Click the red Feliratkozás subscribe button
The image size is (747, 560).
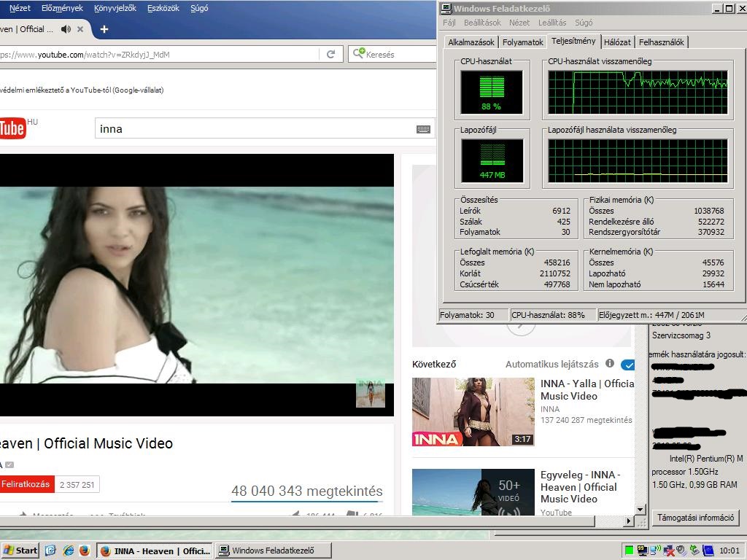coord(26,484)
